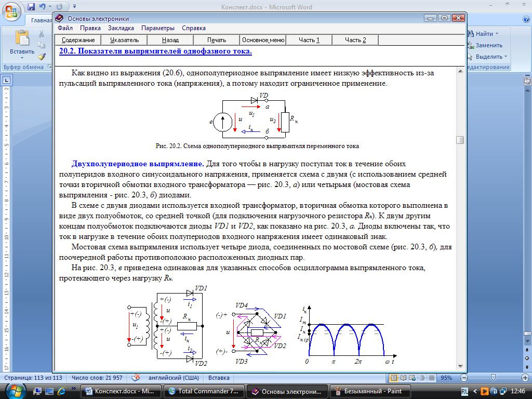Click the Часть 2 button
Viewport: 532px width, 399px height.
[x=355, y=40]
